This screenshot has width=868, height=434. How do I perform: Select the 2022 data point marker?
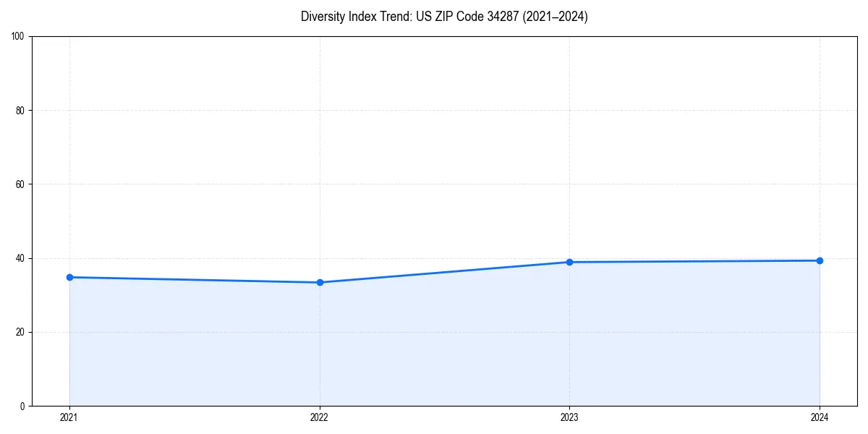tap(319, 282)
